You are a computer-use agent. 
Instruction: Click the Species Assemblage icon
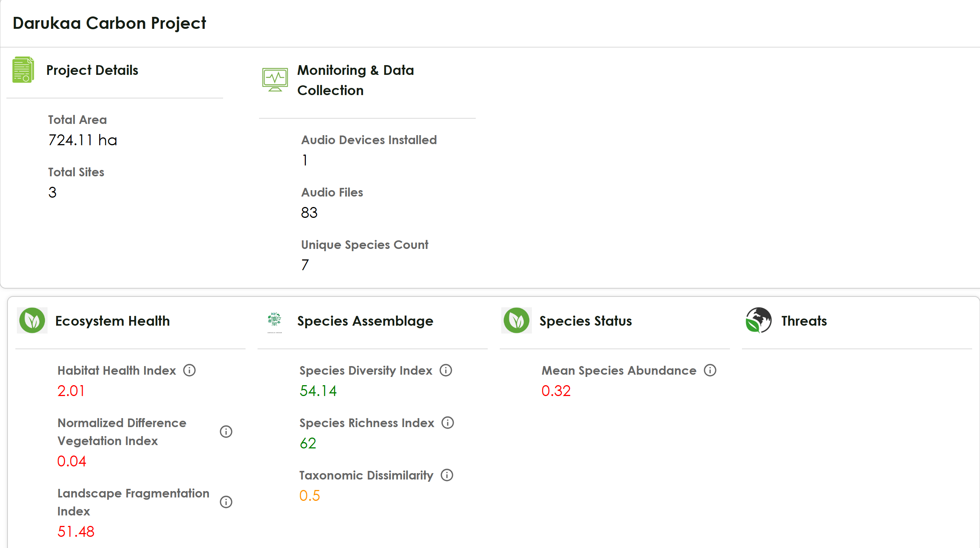[274, 322]
